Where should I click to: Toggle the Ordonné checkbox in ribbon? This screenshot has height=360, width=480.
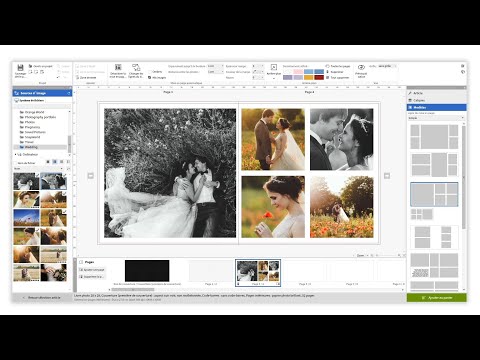[150, 72]
